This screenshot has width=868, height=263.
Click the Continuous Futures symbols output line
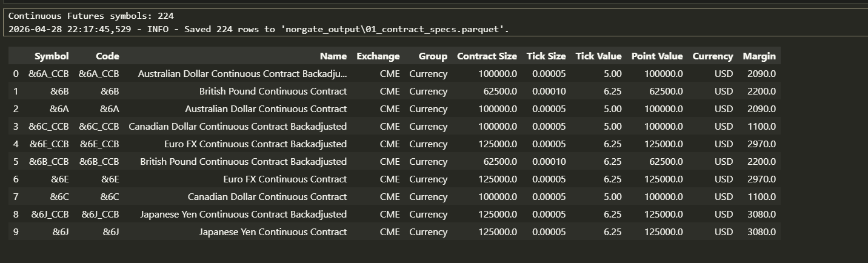click(x=91, y=16)
